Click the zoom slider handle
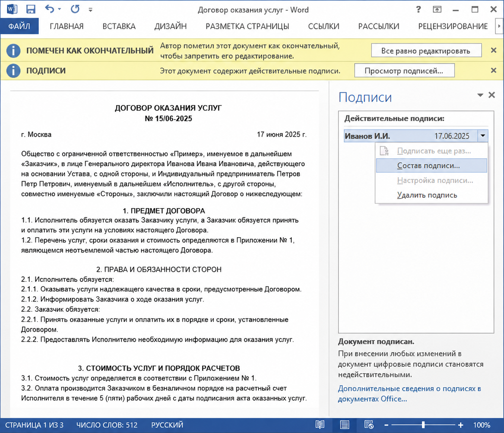The image size is (504, 433). (x=423, y=425)
